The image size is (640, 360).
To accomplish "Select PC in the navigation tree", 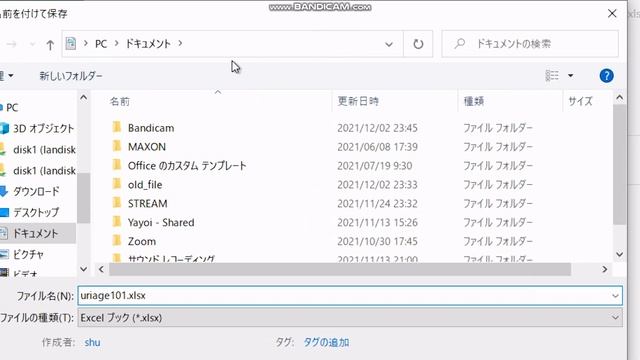I will click(12, 108).
